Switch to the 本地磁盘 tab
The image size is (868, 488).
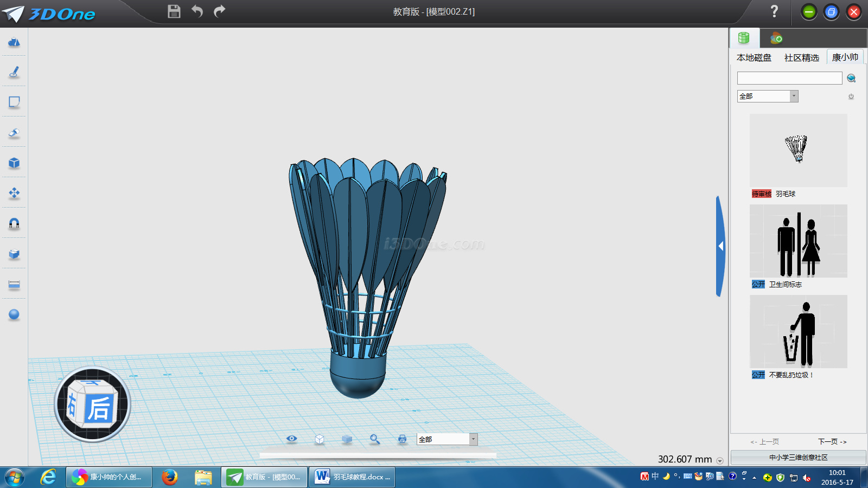coord(754,57)
